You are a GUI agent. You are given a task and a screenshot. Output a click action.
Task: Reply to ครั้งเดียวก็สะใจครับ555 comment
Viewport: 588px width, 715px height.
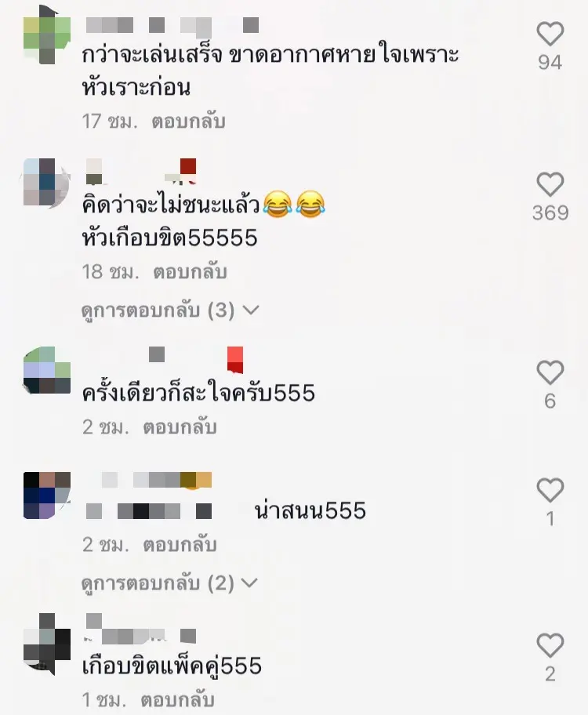[x=180, y=428]
